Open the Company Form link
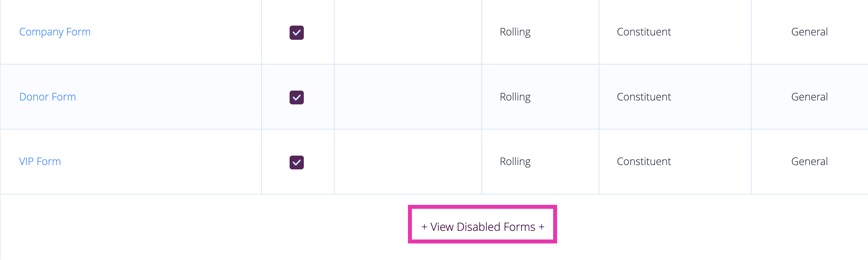The image size is (868, 260). (55, 32)
